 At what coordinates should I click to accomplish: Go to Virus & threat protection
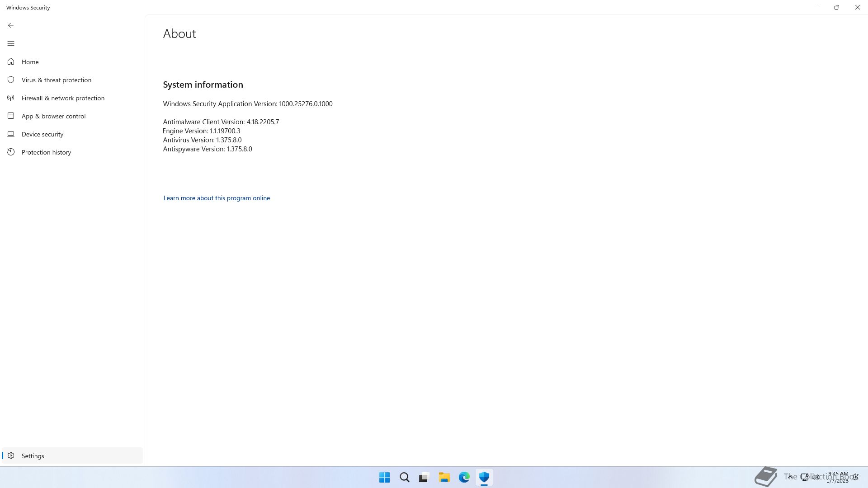click(x=56, y=80)
